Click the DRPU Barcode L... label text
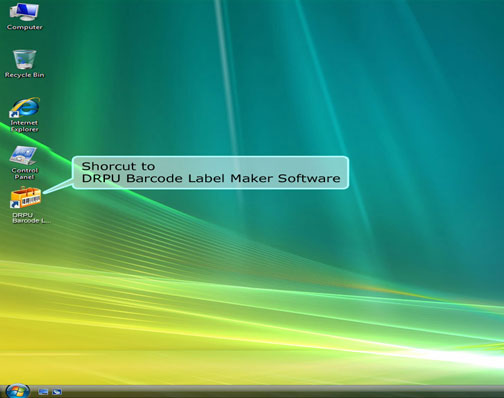The height and width of the screenshot is (398, 504). (x=31, y=218)
